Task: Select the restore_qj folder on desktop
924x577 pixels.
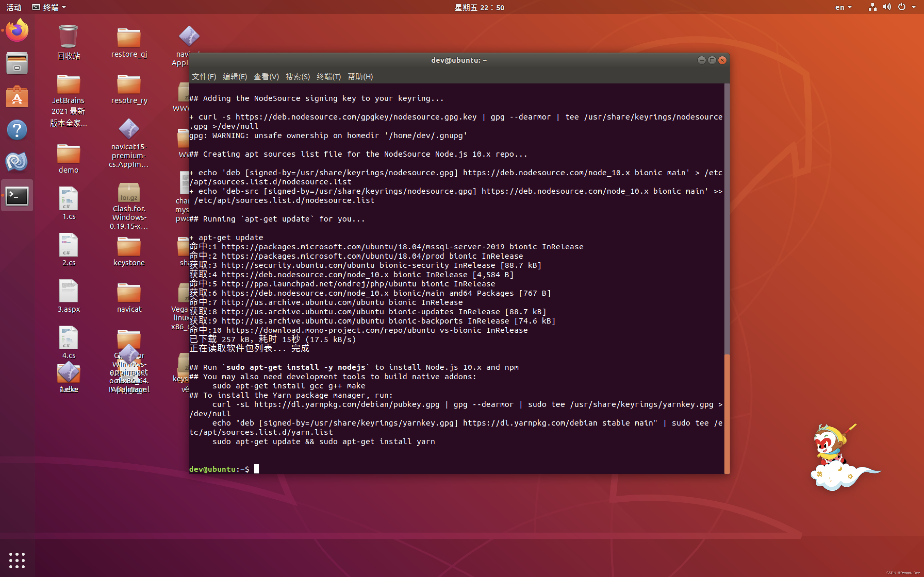Action: pos(129,38)
